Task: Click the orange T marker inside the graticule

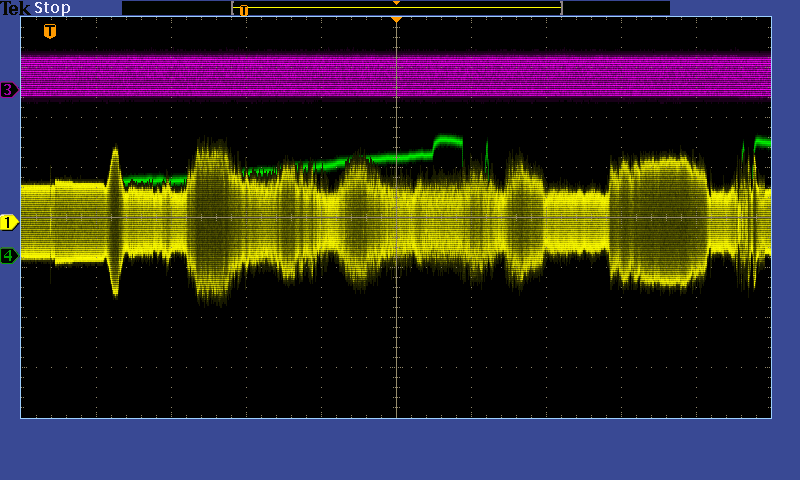Action: [x=50, y=32]
